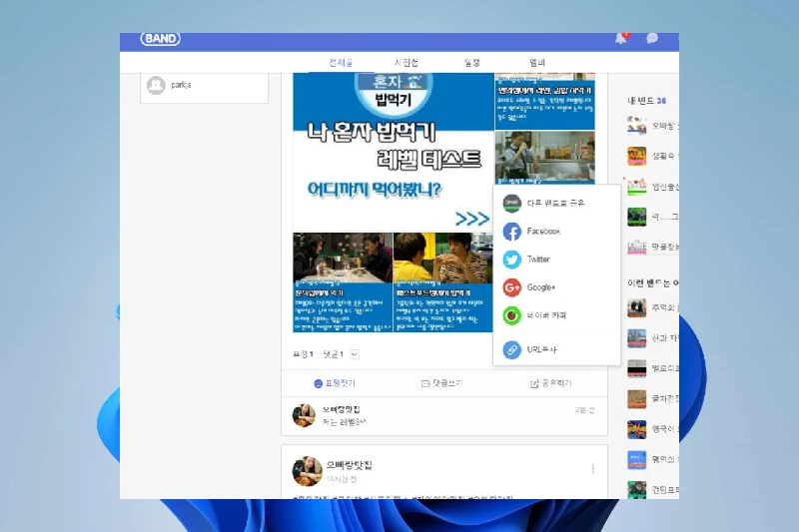Click the BAND logo in header
The image size is (799, 532).
pos(160,39)
